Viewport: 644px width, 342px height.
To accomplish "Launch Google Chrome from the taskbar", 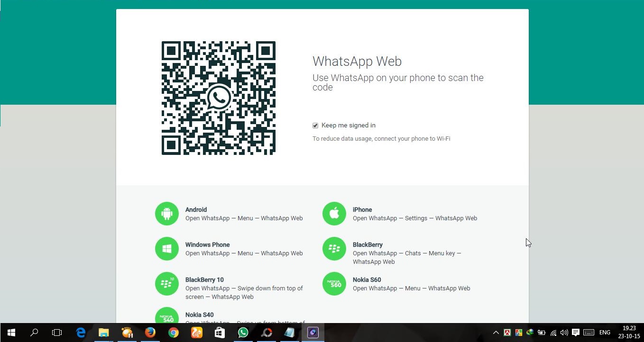I will pyautogui.click(x=174, y=333).
